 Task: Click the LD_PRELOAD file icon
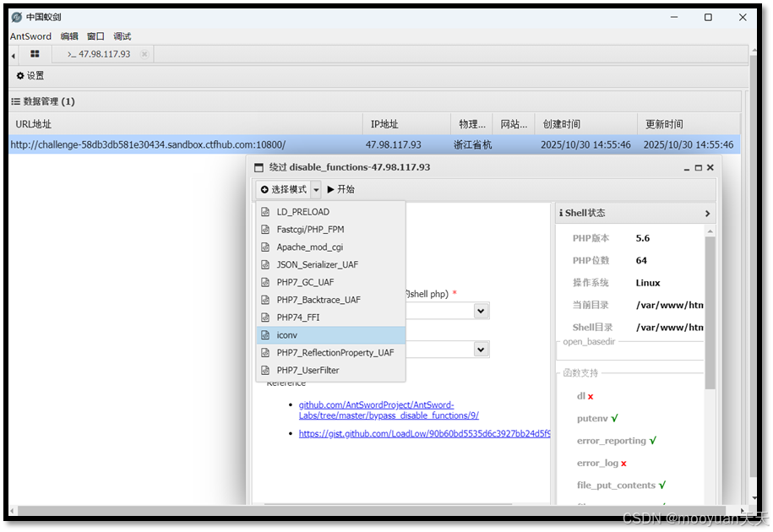[x=265, y=212]
